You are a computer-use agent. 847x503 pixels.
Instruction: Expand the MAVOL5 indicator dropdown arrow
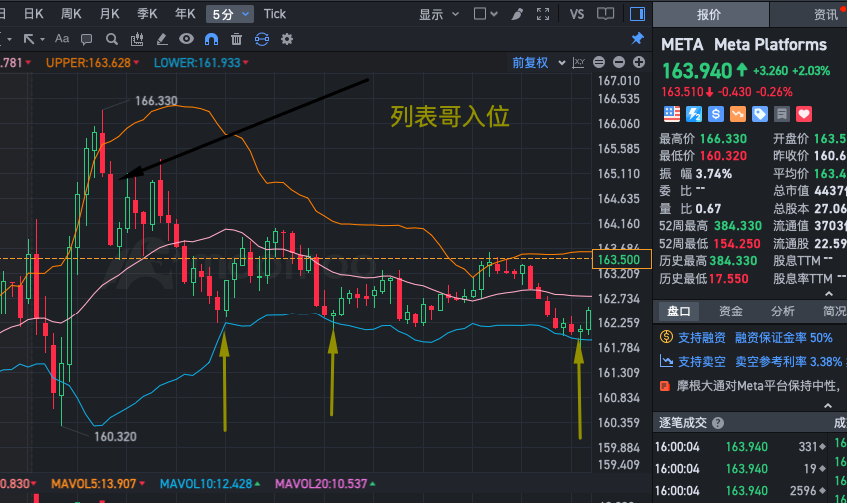coord(142,484)
